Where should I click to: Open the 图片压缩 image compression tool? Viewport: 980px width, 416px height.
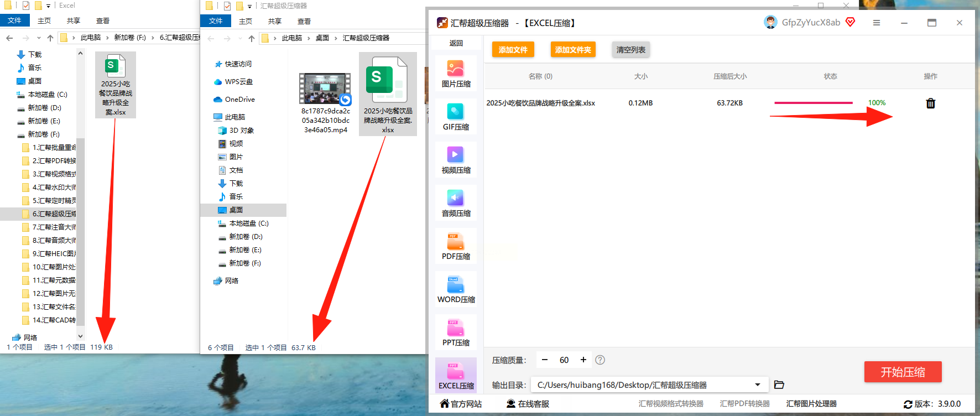(456, 74)
